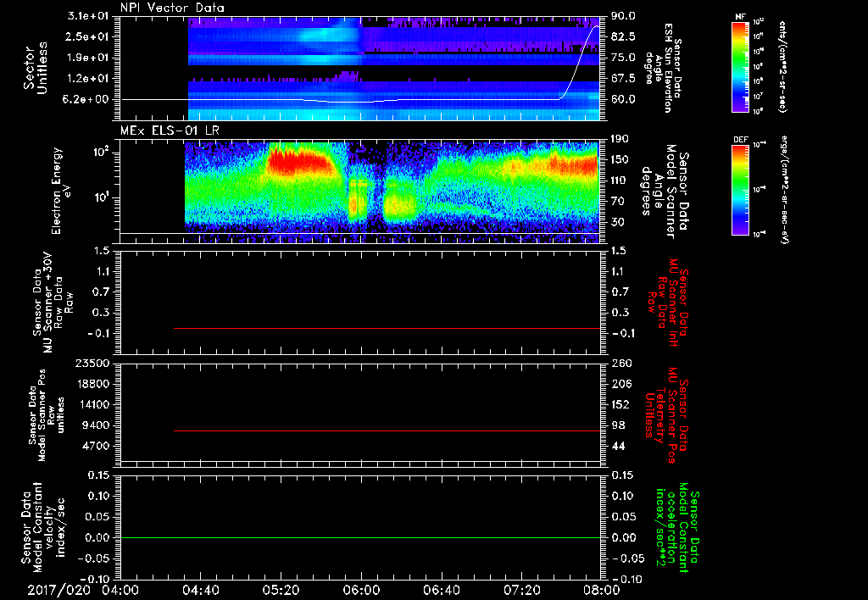Click the "DEF" label above the color bar
Screen dimensions: 868x600
coord(740,140)
